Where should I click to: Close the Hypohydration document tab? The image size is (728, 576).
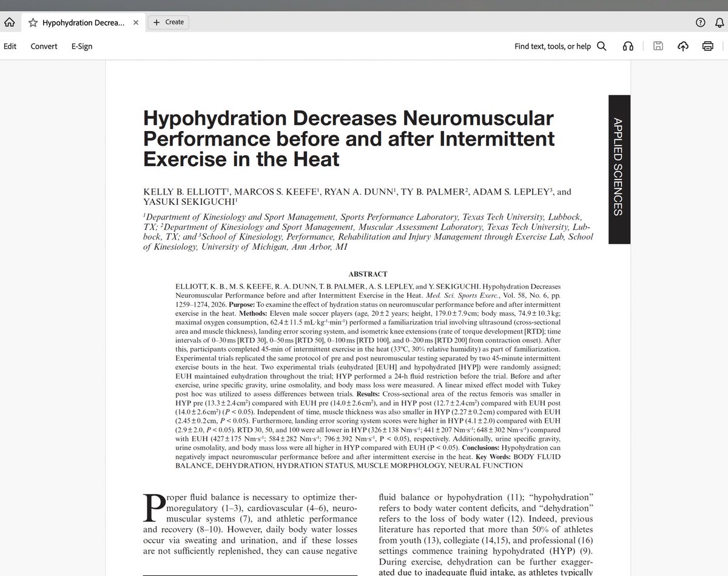[x=136, y=22]
